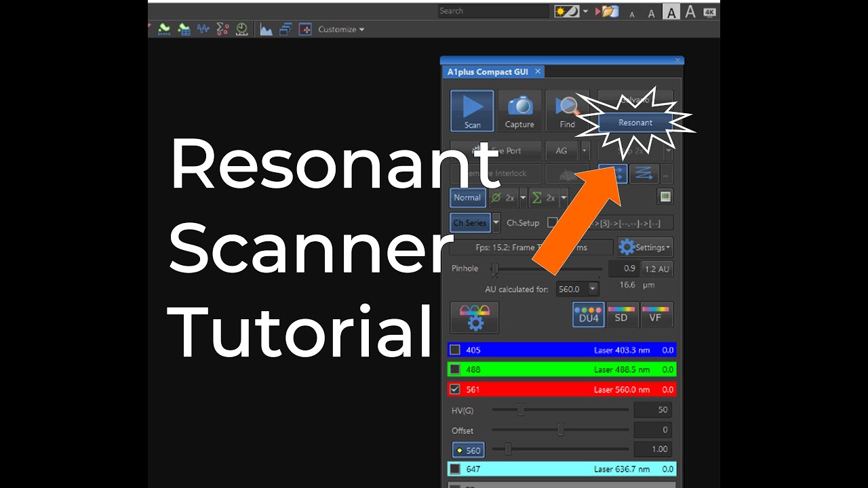This screenshot has width=868, height=488.
Task: Click the 405 blue channel bar
Action: (562, 350)
